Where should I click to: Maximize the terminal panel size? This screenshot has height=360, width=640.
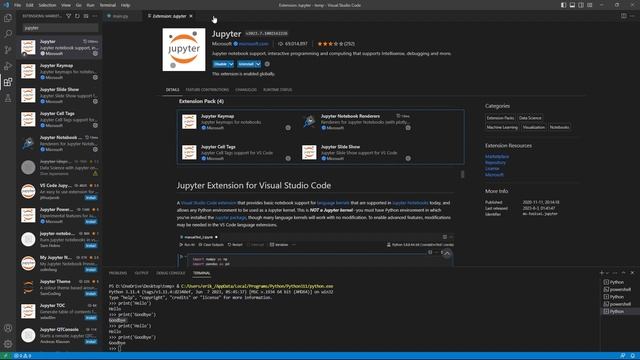coord(624,273)
